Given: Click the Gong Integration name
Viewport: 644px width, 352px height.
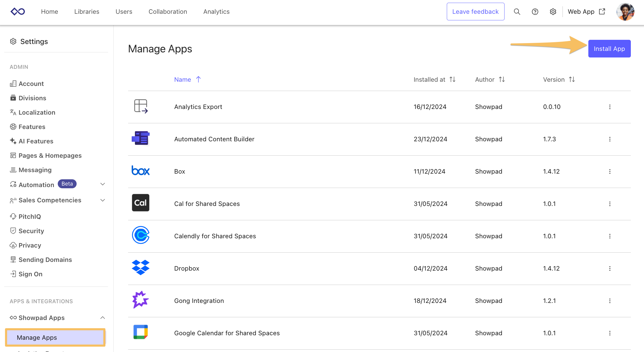Looking at the screenshot, I should coord(199,301).
